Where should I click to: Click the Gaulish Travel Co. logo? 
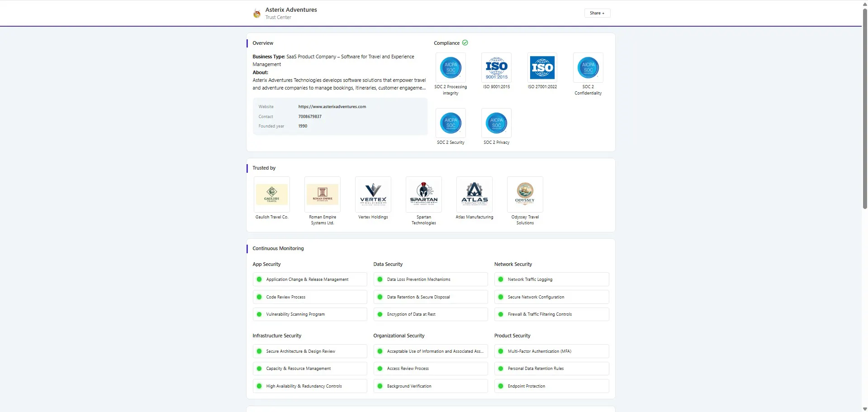point(272,194)
